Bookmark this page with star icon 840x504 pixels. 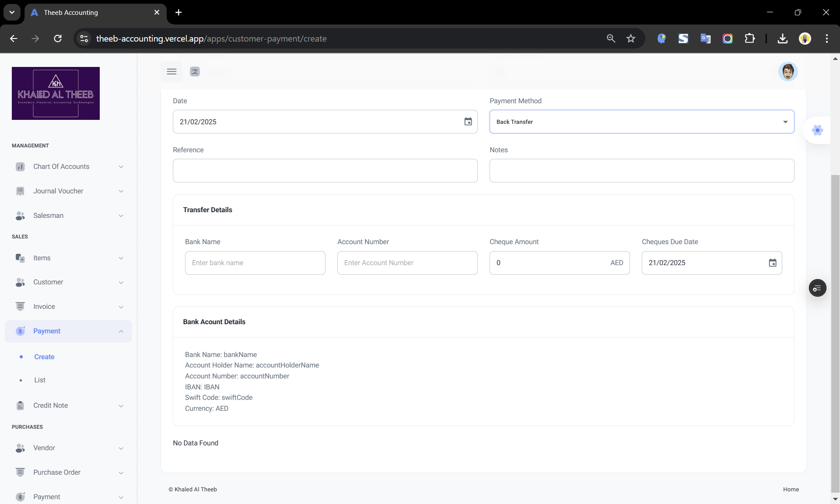630,38
